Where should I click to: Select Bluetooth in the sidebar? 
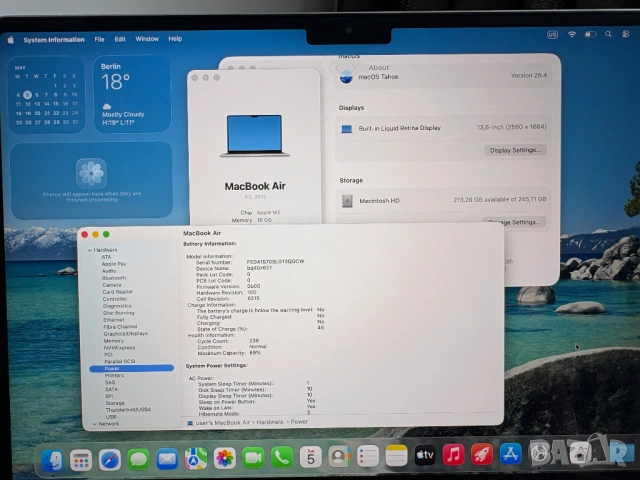click(114, 278)
